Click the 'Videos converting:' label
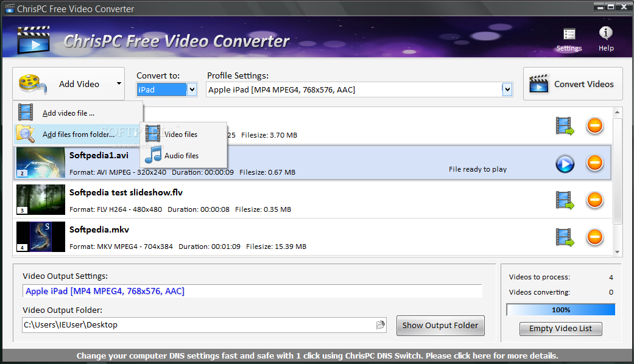The height and width of the screenshot is (364, 634). (x=540, y=292)
